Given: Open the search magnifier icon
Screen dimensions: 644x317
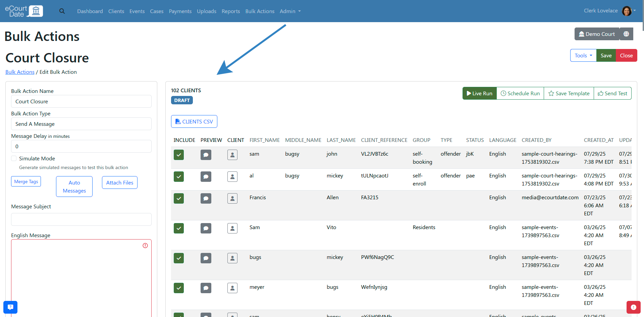Looking at the screenshot, I should click(x=62, y=11).
